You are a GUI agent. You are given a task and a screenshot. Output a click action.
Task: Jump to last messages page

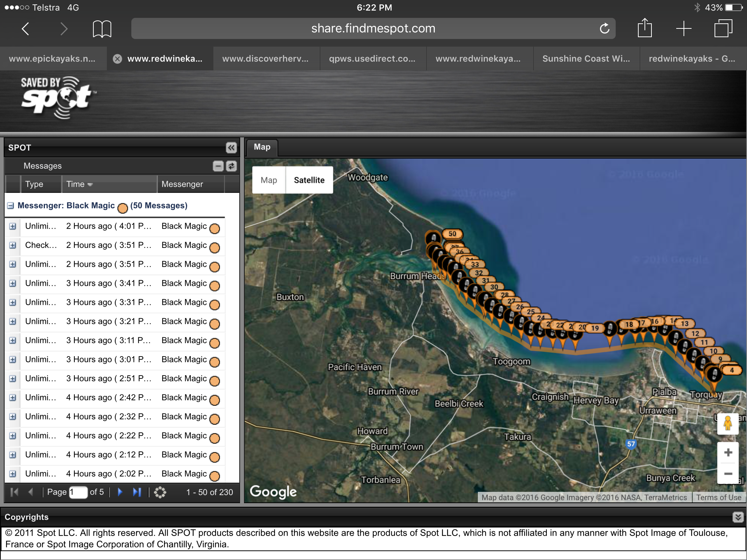click(137, 492)
